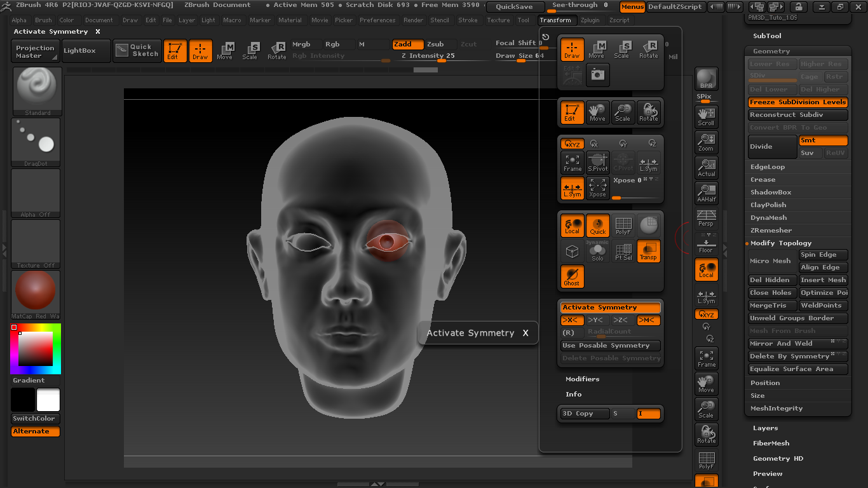Click the Divide button
Viewport: 868px width, 488px height.
772,147
